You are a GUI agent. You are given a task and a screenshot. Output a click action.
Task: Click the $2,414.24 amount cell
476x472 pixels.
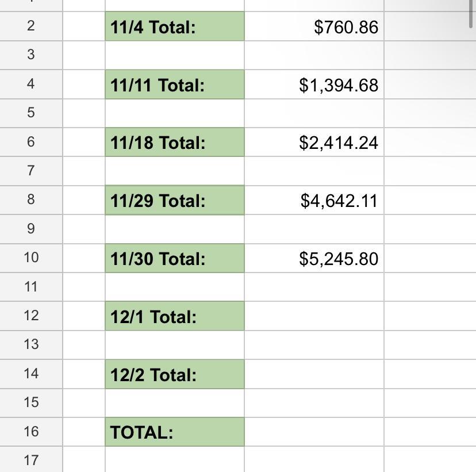[x=314, y=143]
